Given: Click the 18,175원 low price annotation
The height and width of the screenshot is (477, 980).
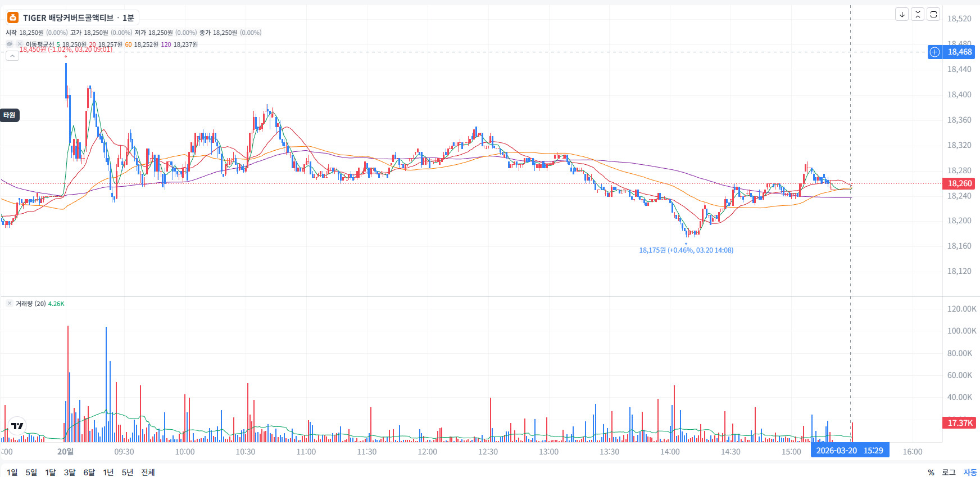Looking at the screenshot, I should [x=686, y=250].
